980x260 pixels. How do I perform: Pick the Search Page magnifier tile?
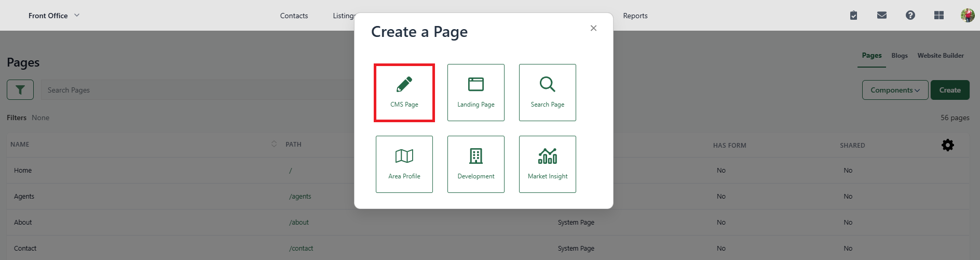[548, 93]
